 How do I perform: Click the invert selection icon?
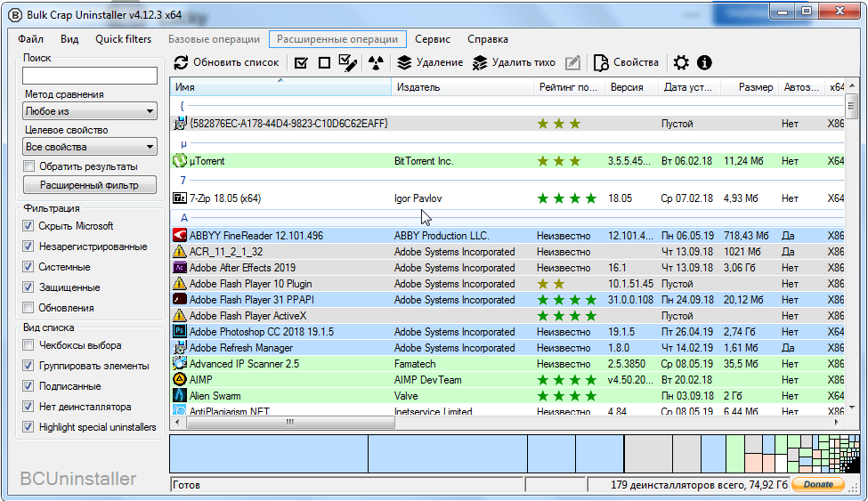(x=347, y=62)
